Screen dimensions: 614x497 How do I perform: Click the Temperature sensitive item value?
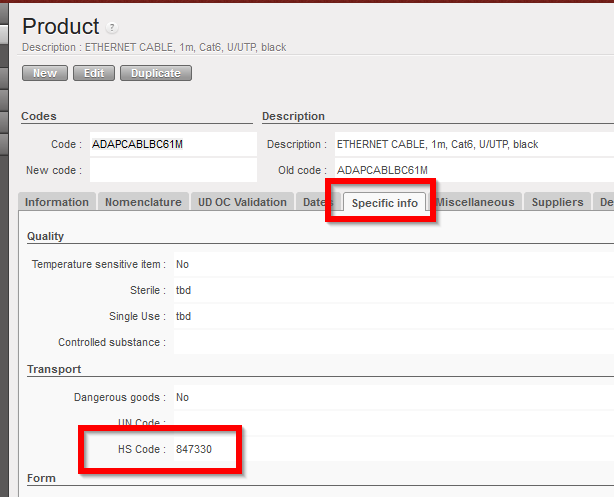183,264
